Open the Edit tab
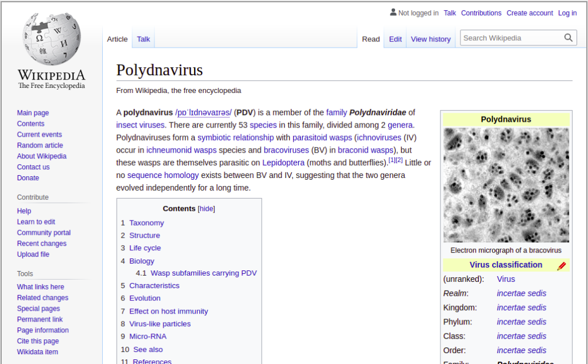 [395, 39]
